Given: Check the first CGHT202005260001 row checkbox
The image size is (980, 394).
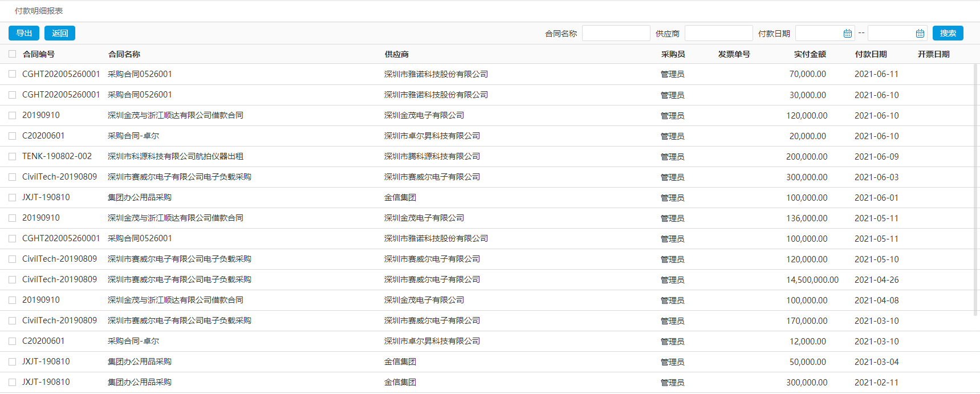Looking at the screenshot, I should [12, 74].
